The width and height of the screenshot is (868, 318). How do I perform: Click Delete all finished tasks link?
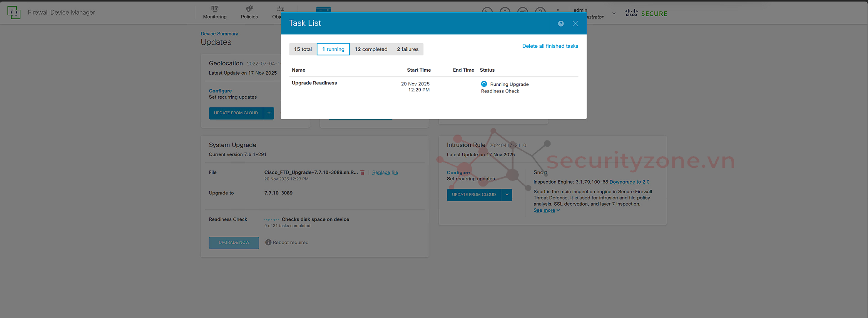[x=550, y=46]
